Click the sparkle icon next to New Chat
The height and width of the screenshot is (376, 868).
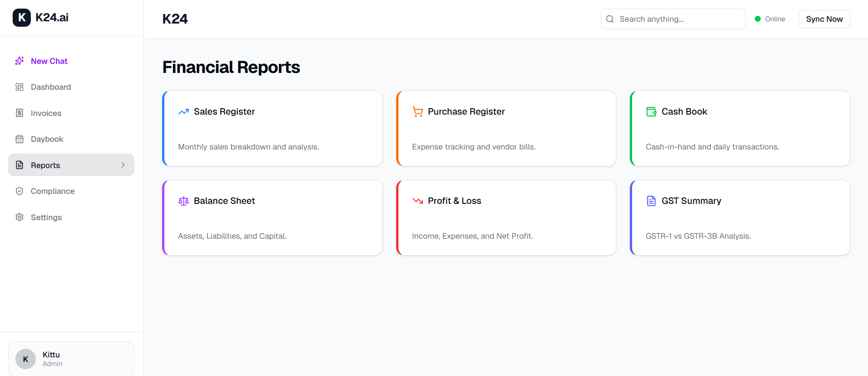point(19,61)
